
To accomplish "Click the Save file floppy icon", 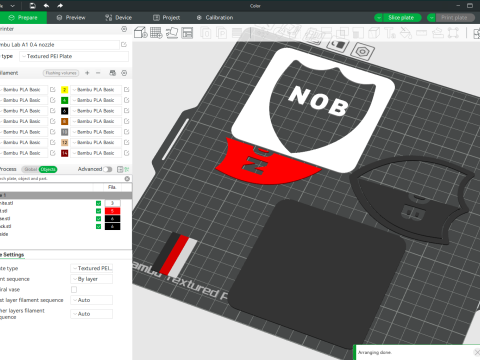I will point(32,6).
